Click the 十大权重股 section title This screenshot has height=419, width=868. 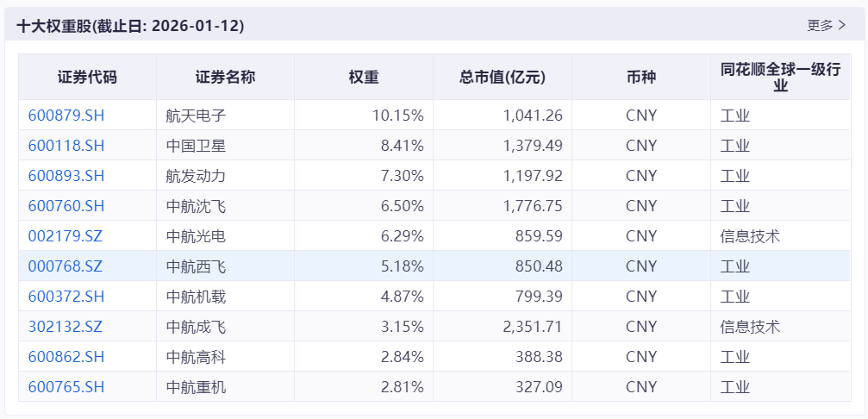[130, 27]
